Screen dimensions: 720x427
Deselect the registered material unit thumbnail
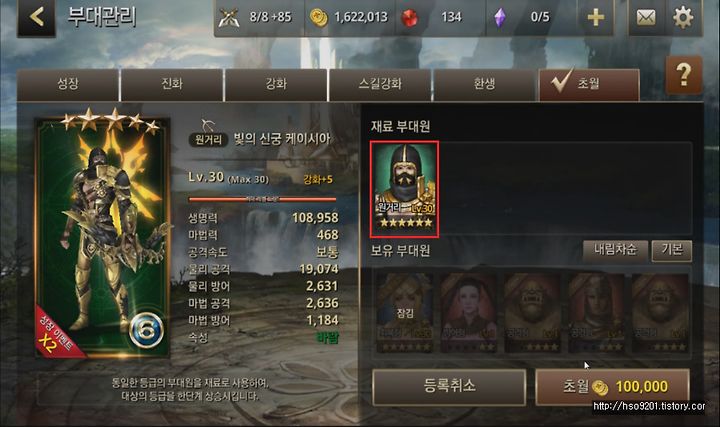click(405, 189)
